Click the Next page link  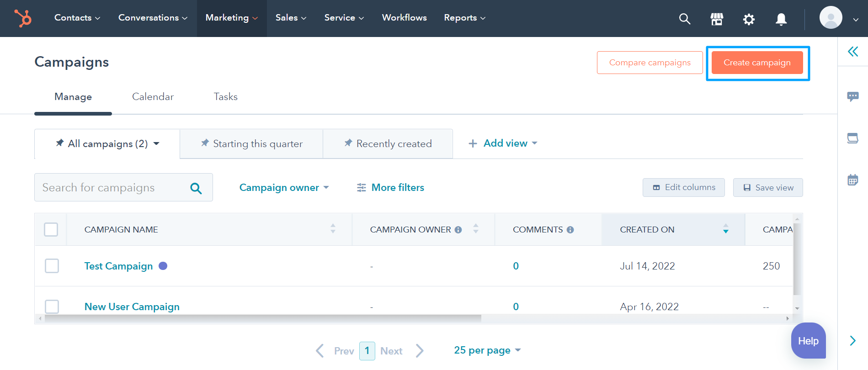[x=391, y=351]
